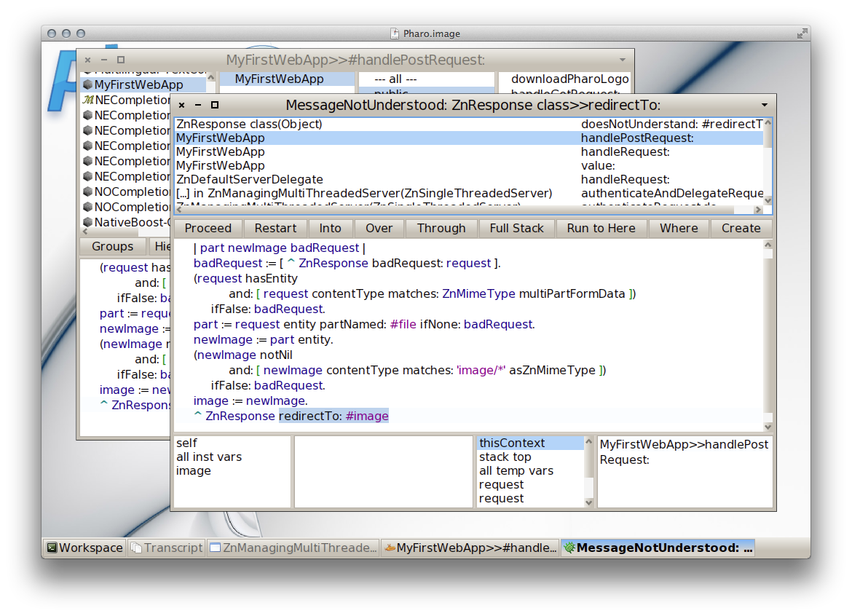
Task: Click the Pharo.image document icon in title bar
Action: tap(395, 33)
